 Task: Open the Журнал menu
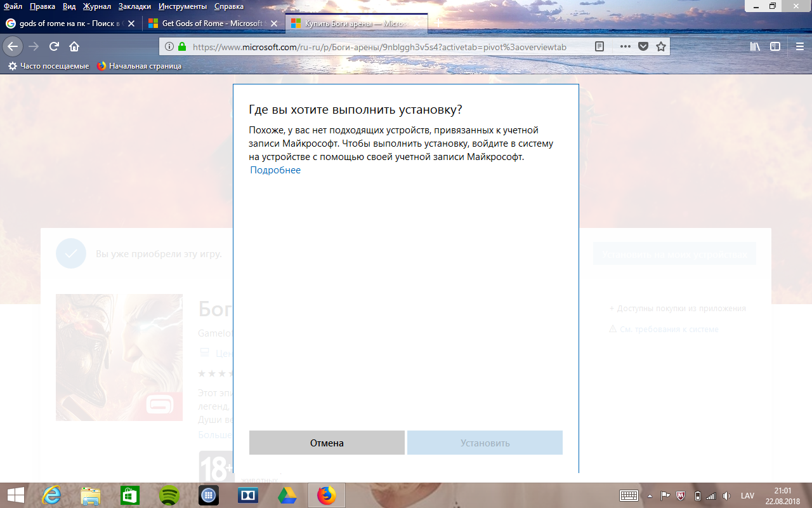pos(96,6)
